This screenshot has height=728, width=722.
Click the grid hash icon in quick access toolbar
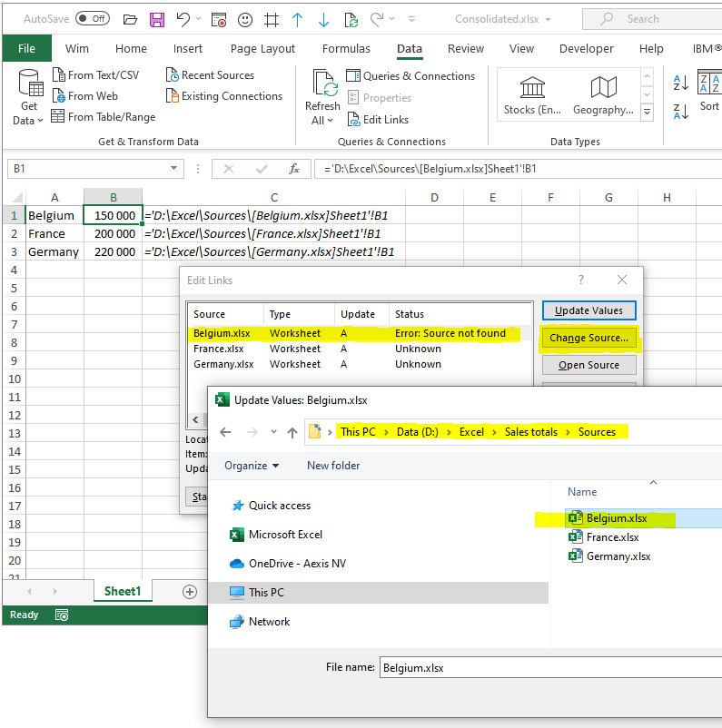point(272,19)
